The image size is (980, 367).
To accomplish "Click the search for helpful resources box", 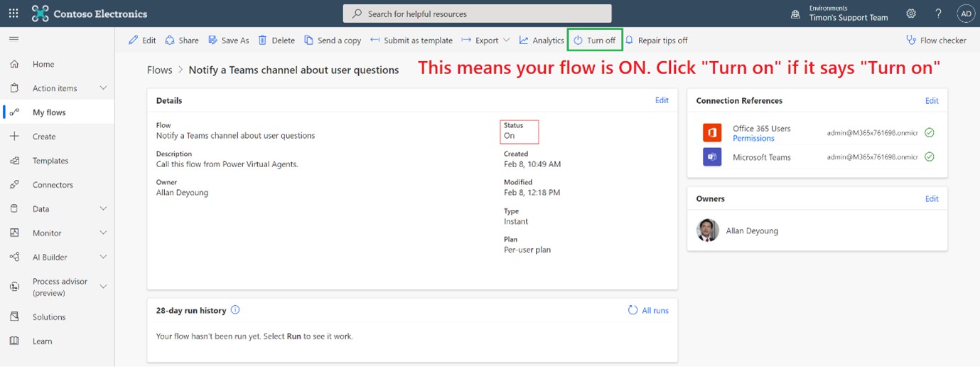I will tap(477, 14).
